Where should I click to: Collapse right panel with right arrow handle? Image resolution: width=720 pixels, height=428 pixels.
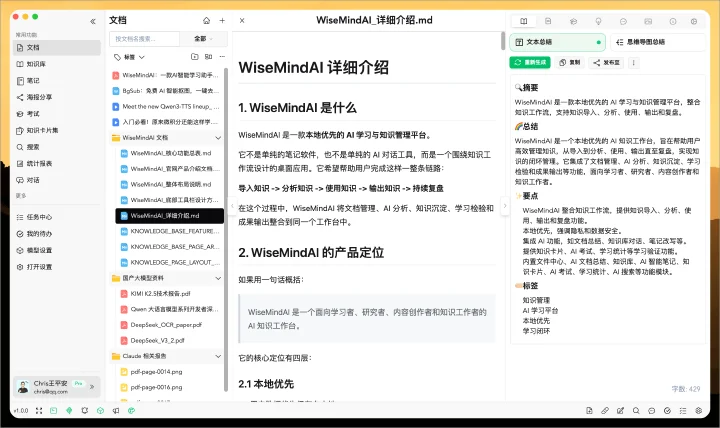click(505, 206)
